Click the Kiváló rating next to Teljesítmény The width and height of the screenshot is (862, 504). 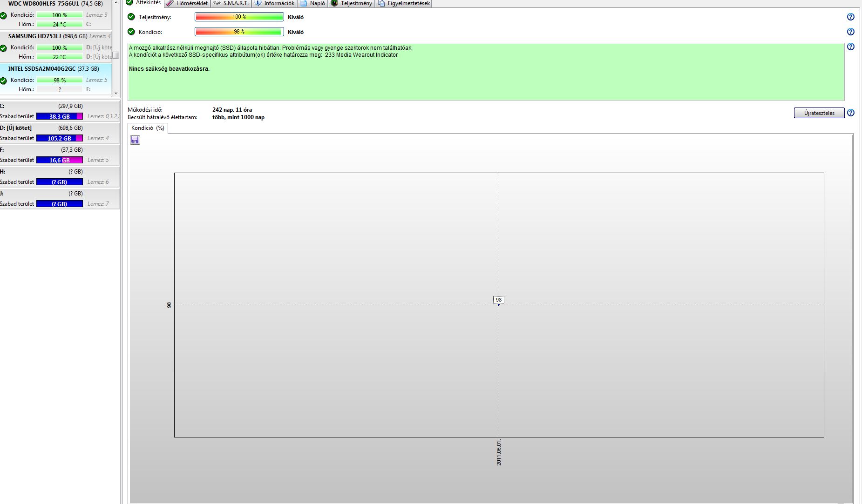296,17
